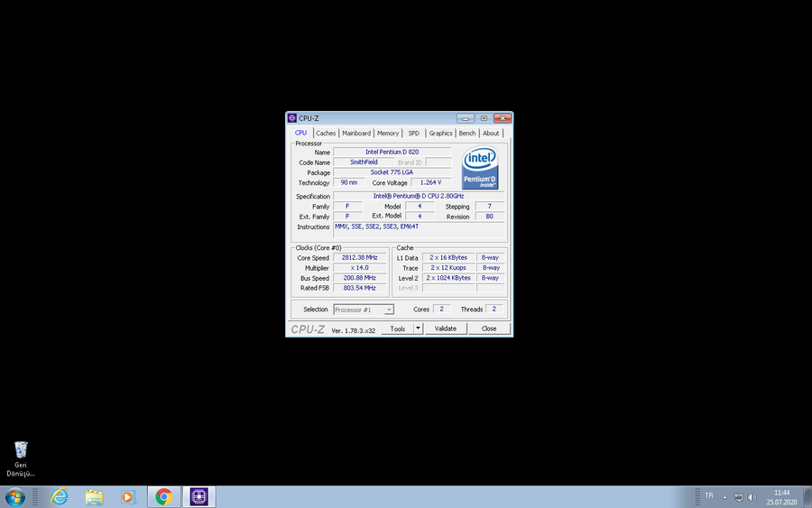Click the taskbar clock showing 11:44
Viewport: 812px width, 508px height.
point(782,497)
